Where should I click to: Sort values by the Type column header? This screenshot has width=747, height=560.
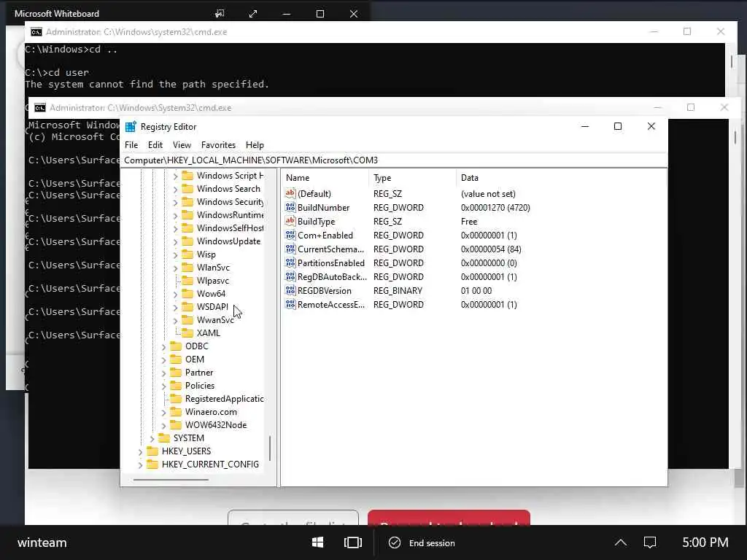point(412,178)
